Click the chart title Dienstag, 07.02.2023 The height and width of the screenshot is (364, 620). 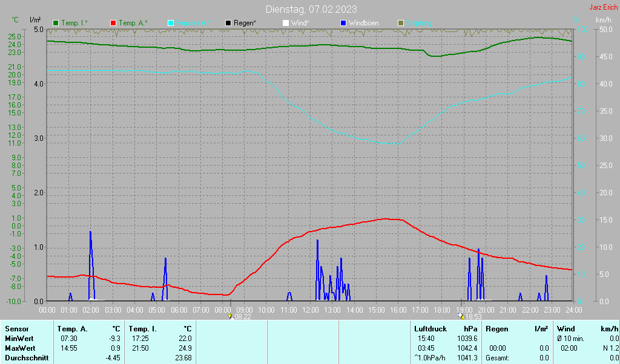click(311, 9)
